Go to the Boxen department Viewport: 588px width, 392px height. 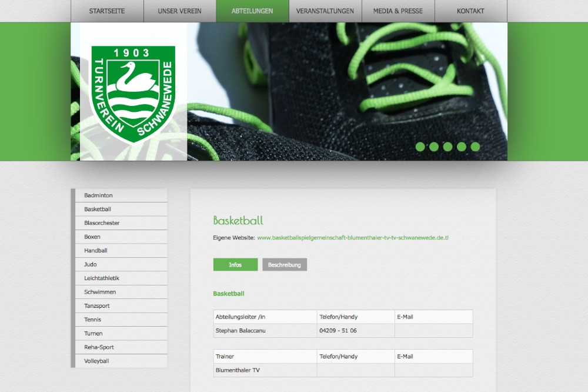(121, 237)
